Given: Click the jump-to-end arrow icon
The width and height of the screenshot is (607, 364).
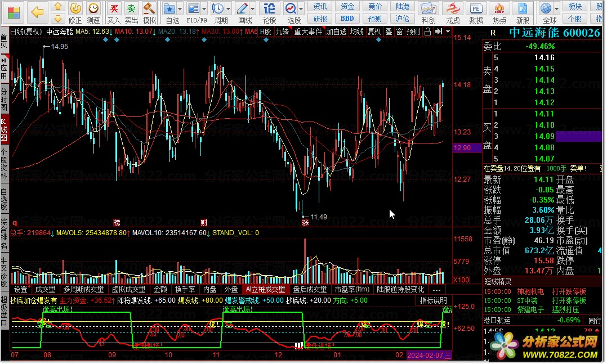Looking at the screenshot, I should pos(438,32).
